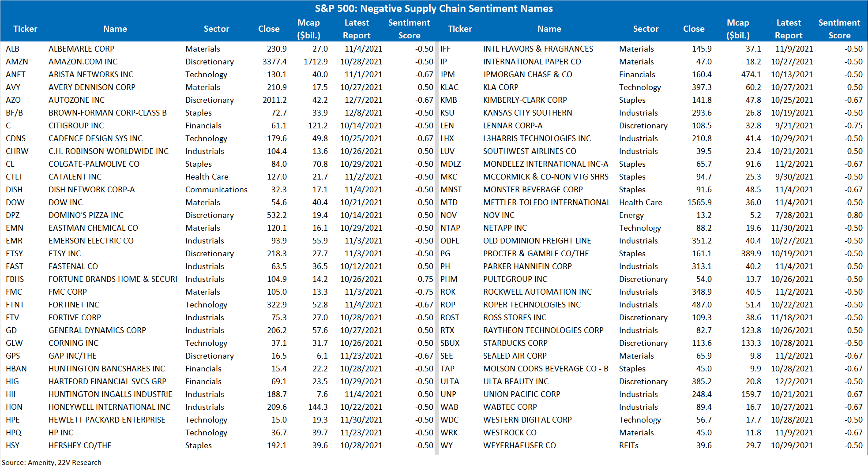This screenshot has height=468, width=868.
Task: Select HONEYWELL INTERNATIONAL INC cell
Action: (x=109, y=407)
